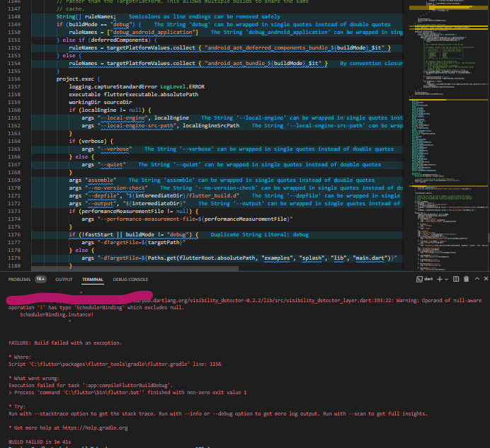This screenshot has width=490, height=448.
Task: Click 'Semicolons as line endings' lint message
Action: (x=205, y=16)
